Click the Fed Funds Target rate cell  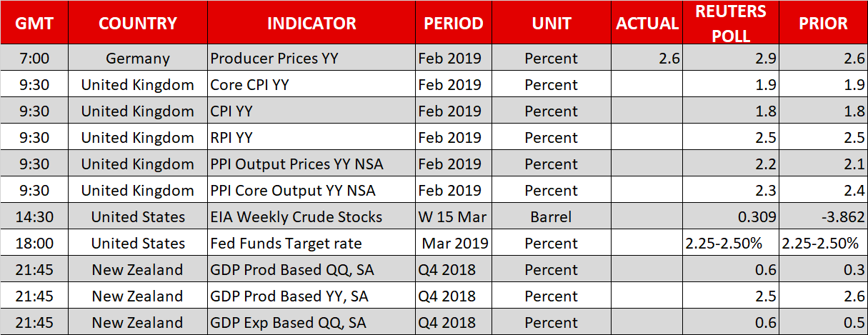pos(286,244)
